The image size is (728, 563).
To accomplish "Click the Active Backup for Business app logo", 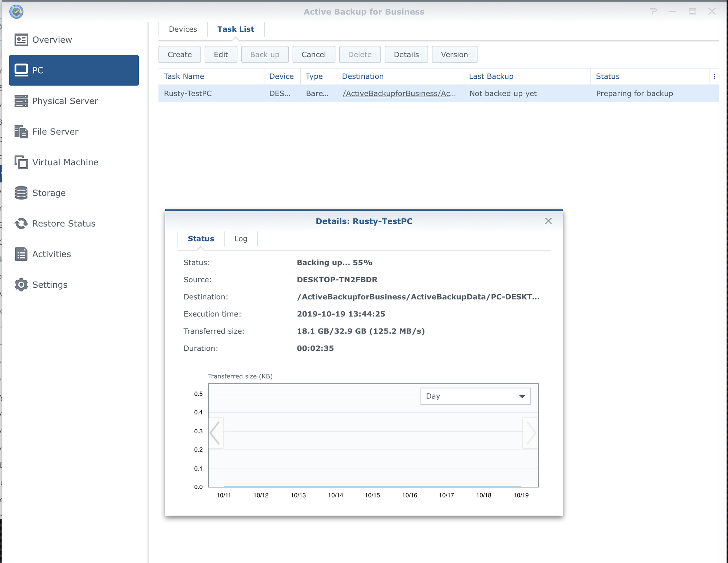I will (x=16, y=12).
